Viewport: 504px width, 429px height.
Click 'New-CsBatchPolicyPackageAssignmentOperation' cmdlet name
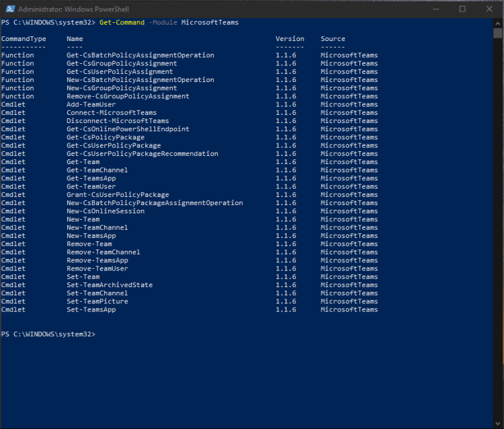155,203
